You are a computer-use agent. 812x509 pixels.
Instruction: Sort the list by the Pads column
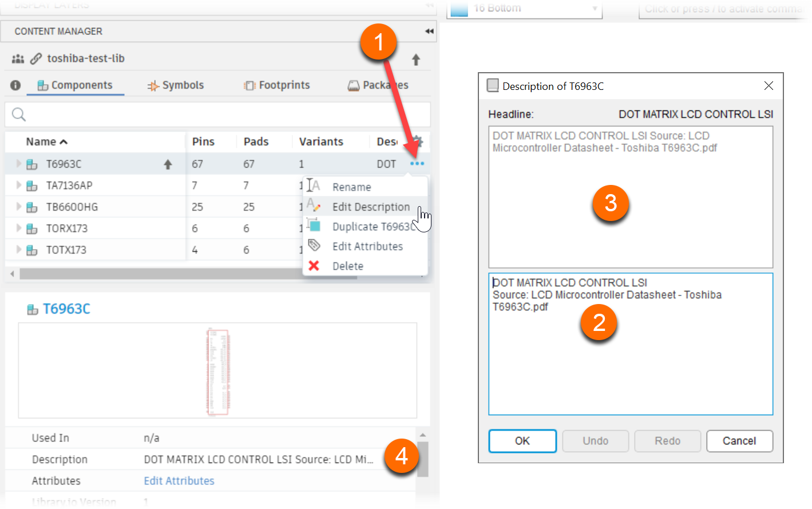click(x=256, y=141)
